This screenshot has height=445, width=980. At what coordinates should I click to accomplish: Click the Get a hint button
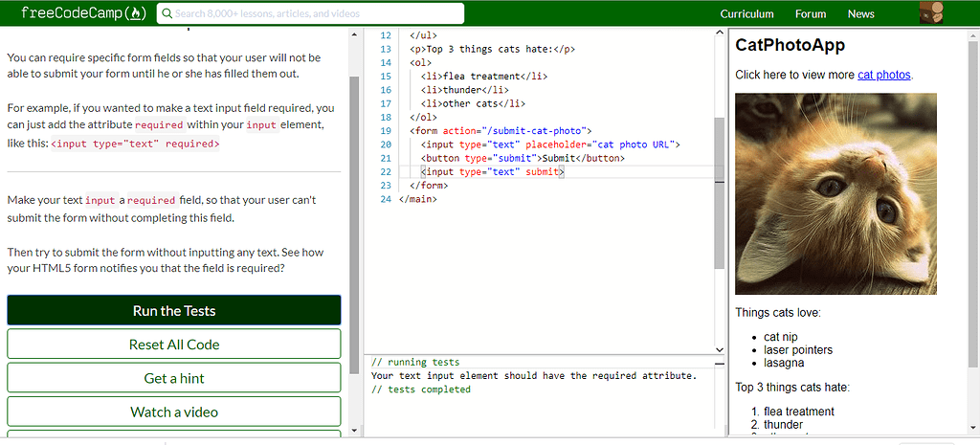(x=174, y=378)
